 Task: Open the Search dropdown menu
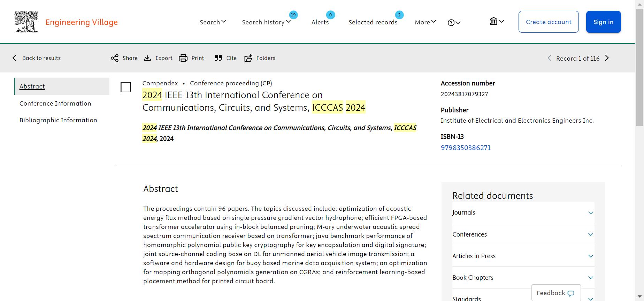tap(213, 22)
